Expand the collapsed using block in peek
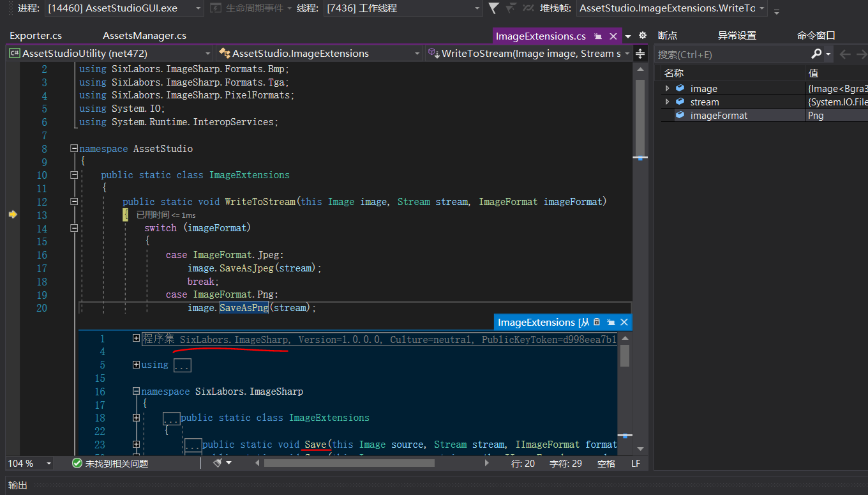The image size is (868, 495). 136,365
